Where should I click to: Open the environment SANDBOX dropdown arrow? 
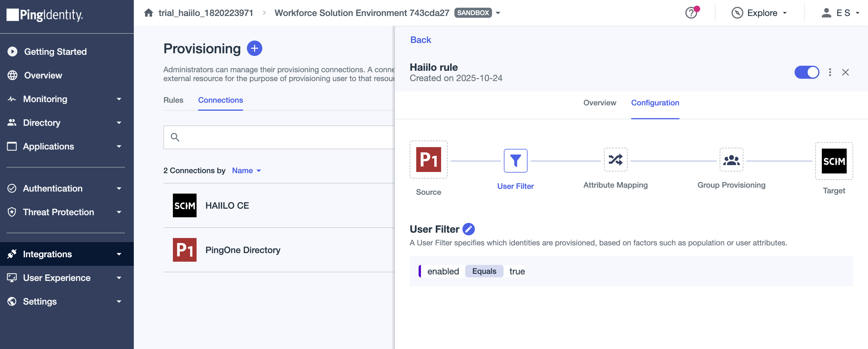point(498,13)
